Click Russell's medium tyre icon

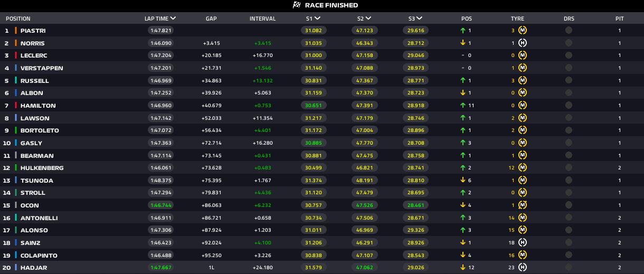pos(523,81)
